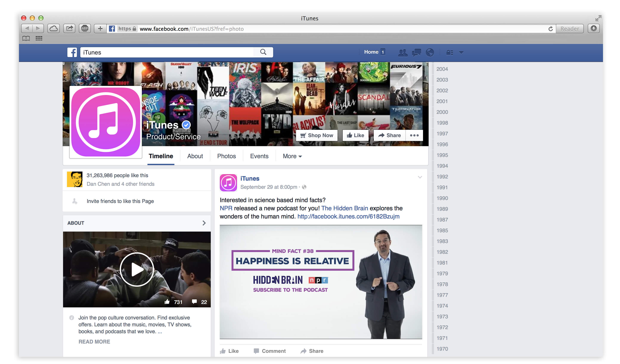Open iCloud Tabs cloud icon
Screen dimensions: 620x364
tap(54, 29)
